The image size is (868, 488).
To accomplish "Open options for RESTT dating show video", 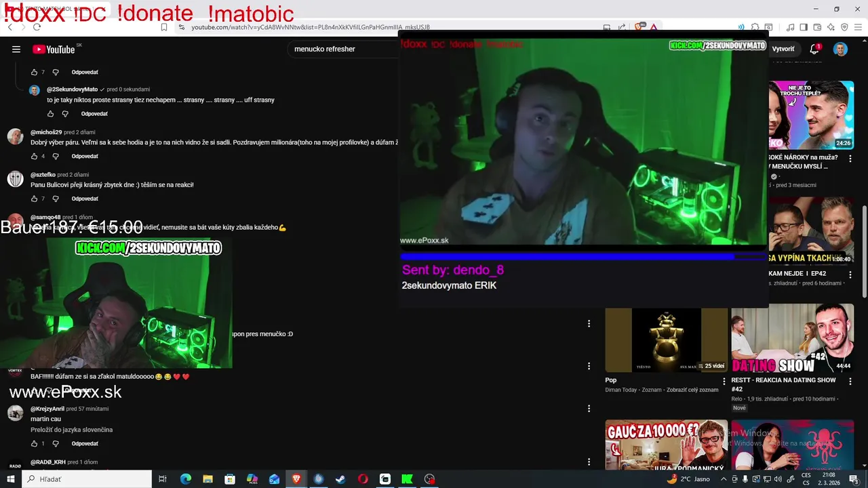I will pos(850,381).
